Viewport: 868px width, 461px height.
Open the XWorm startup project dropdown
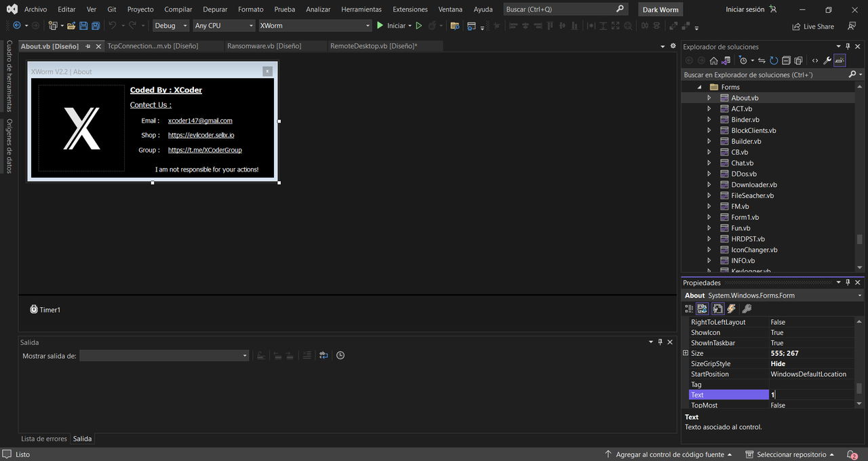point(315,26)
